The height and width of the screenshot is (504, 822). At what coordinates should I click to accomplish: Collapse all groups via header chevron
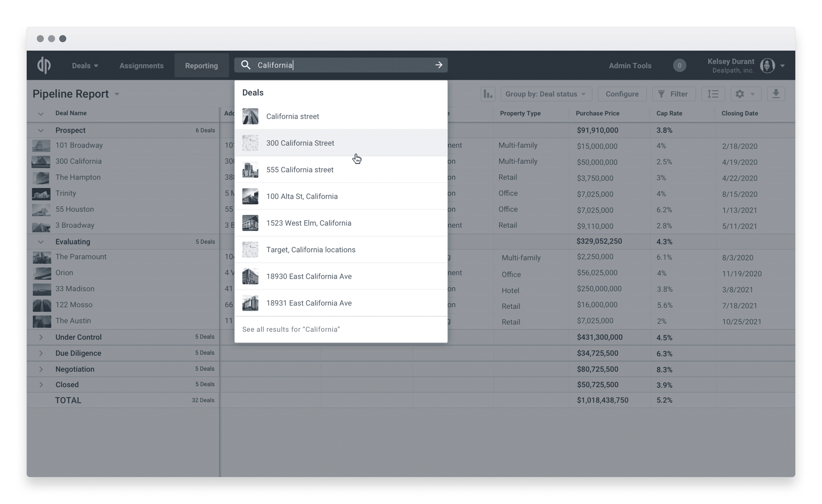point(41,114)
